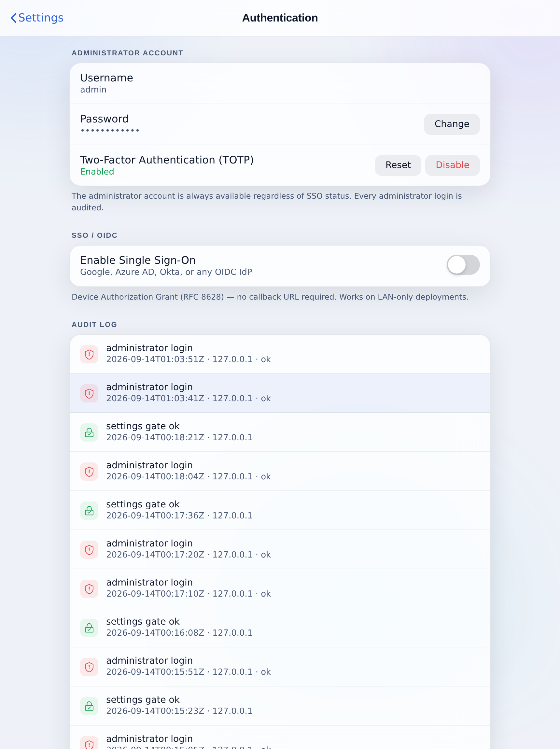Click administrator account always available note
This screenshot has height=749, width=560.
266,202
